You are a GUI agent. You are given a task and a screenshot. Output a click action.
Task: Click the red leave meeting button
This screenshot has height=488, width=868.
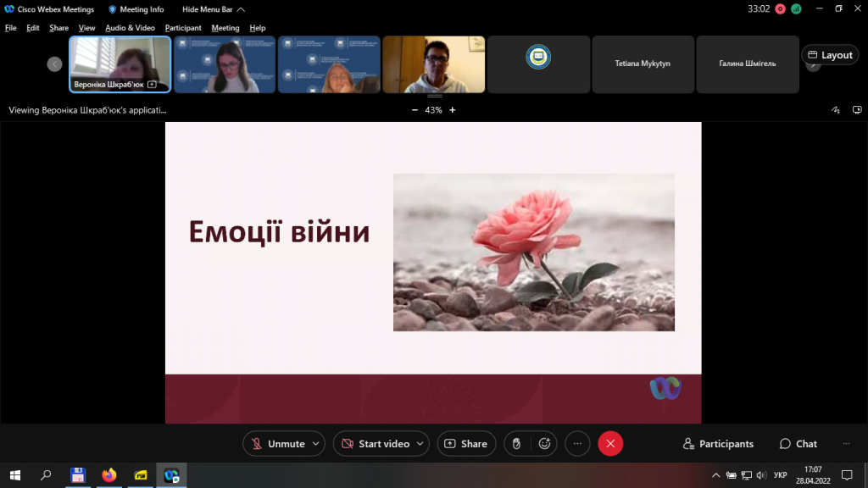610,443
